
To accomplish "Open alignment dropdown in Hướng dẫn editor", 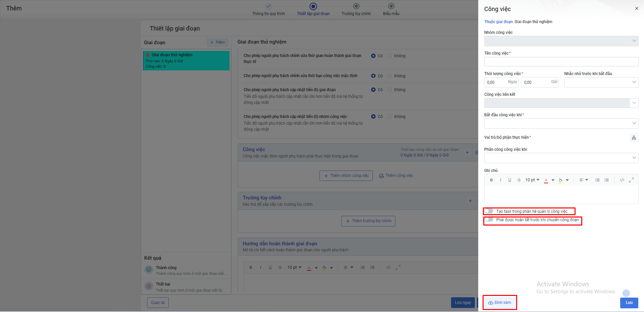I will [348, 267].
